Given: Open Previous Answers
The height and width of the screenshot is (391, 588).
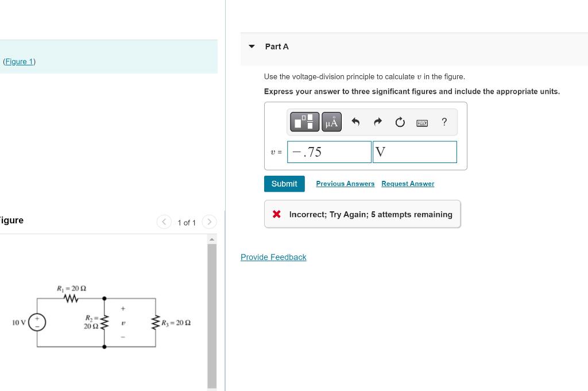Looking at the screenshot, I should tap(345, 184).
